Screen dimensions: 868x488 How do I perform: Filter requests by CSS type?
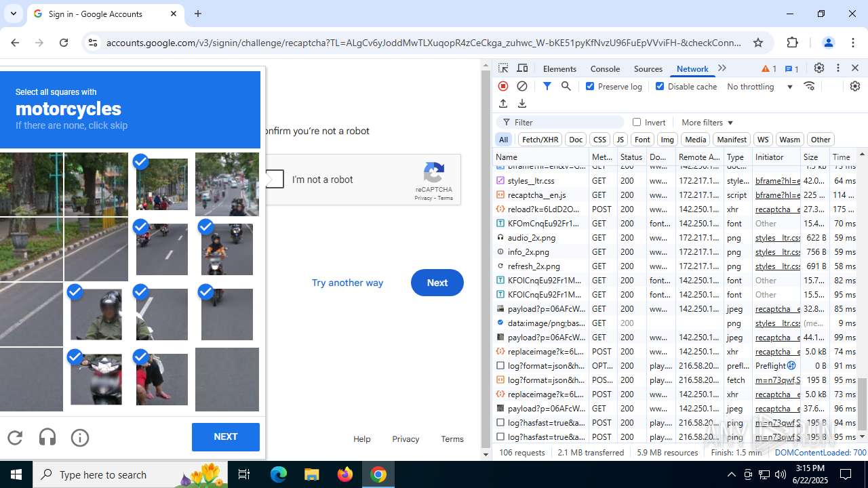tap(599, 140)
